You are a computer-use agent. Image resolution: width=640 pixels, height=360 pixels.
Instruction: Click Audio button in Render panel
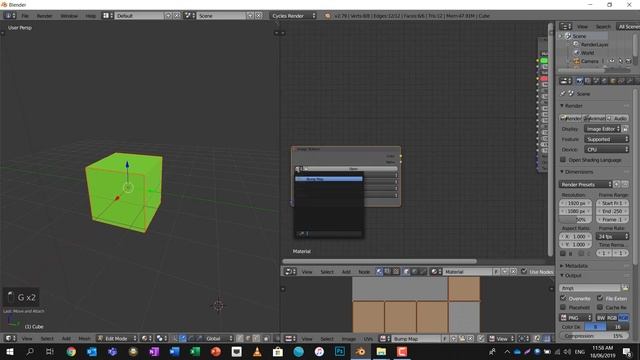[618, 118]
